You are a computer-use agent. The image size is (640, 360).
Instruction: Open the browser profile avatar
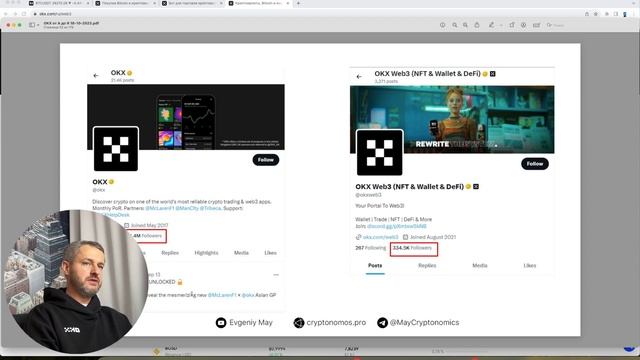coord(625,14)
